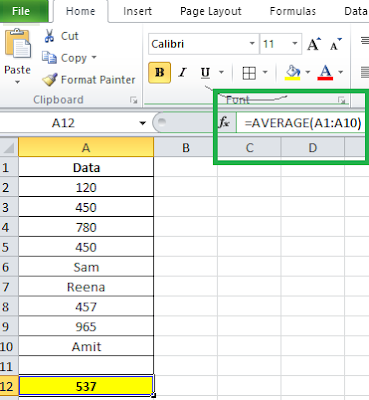Select column D header
Image resolution: width=369 pixels, height=400 pixels.
[x=312, y=148]
